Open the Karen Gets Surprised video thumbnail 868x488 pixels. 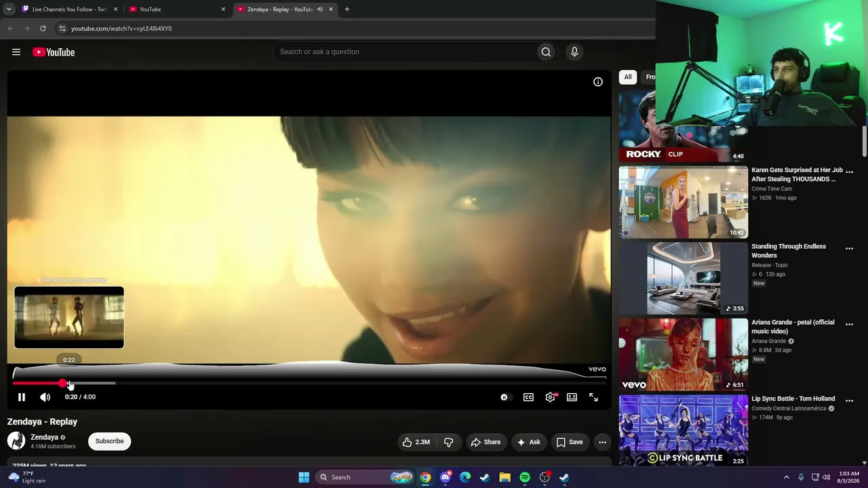[683, 202]
